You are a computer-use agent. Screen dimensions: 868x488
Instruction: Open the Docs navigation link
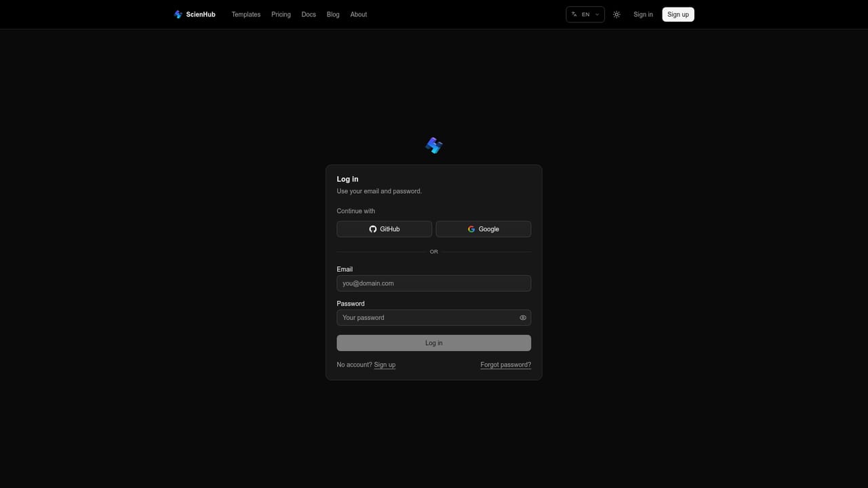[x=309, y=14]
